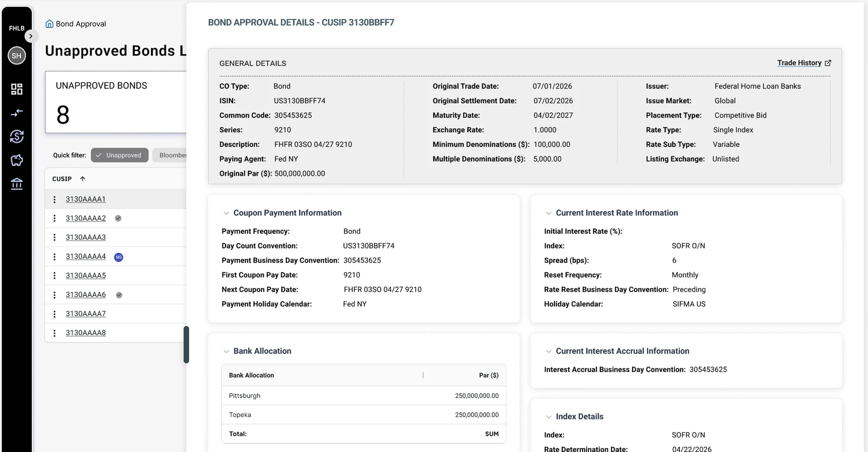Click the check badge beside 3130AAAA2
868x452 pixels.
click(118, 218)
